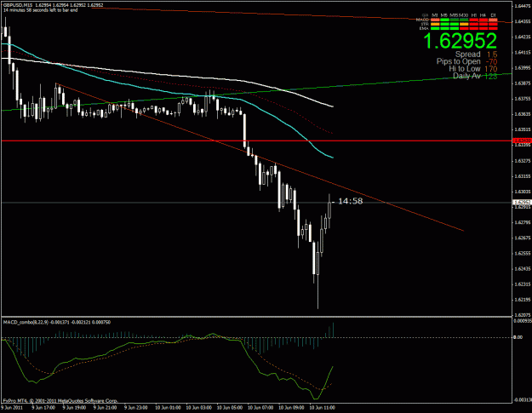Click the '10 Jun 01:00' time label
The height and width of the screenshot is (413, 532).
168,408
